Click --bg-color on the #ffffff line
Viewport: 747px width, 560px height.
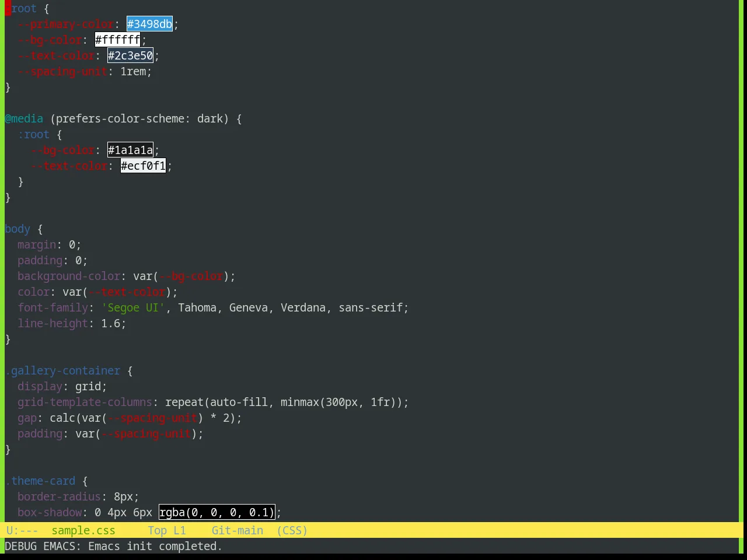pos(50,40)
